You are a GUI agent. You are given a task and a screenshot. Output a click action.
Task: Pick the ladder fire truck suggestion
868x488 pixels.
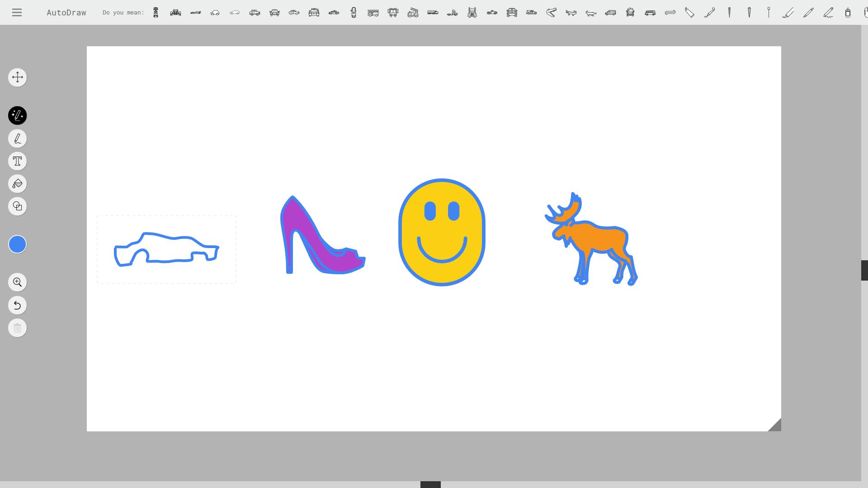click(x=413, y=13)
